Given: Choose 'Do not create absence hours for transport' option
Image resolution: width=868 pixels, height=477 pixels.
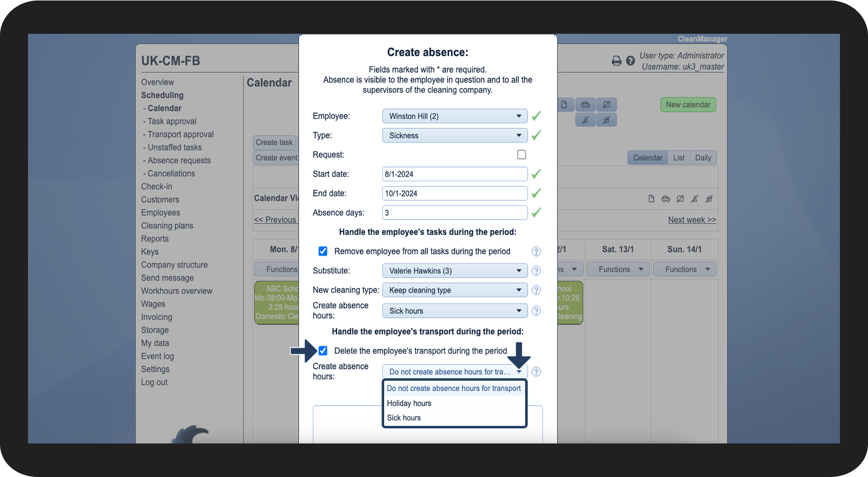Looking at the screenshot, I should pos(454,388).
